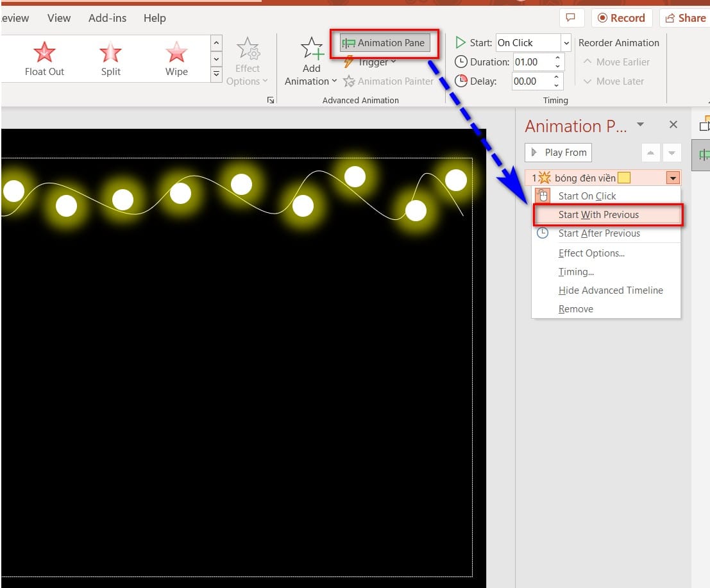Click the Delay value field
The width and height of the screenshot is (710, 588).
pyautogui.click(x=532, y=81)
